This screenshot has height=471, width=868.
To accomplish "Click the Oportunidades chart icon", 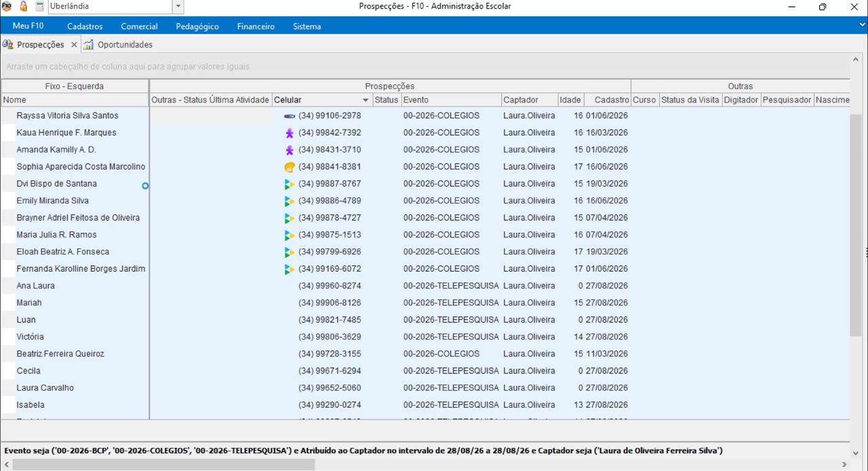I will 89,45.
